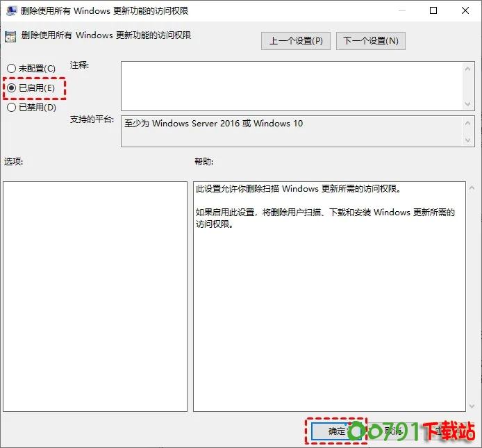Click down arrow in 支持的平台 scrollbar

point(468,140)
